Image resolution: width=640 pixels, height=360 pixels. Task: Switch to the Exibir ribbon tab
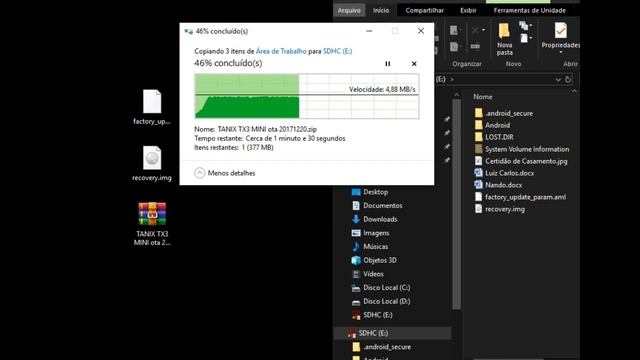pyautogui.click(x=468, y=10)
